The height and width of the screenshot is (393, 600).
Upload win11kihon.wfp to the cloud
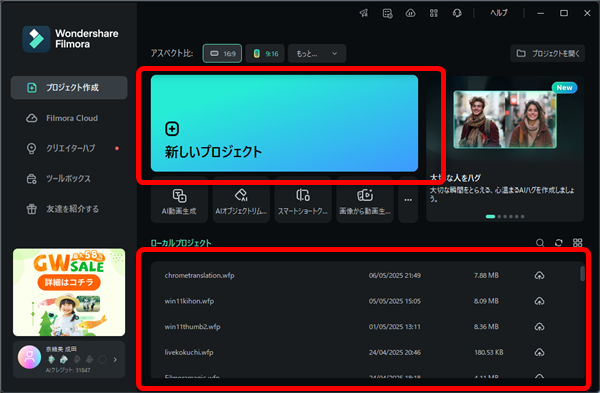coord(539,301)
